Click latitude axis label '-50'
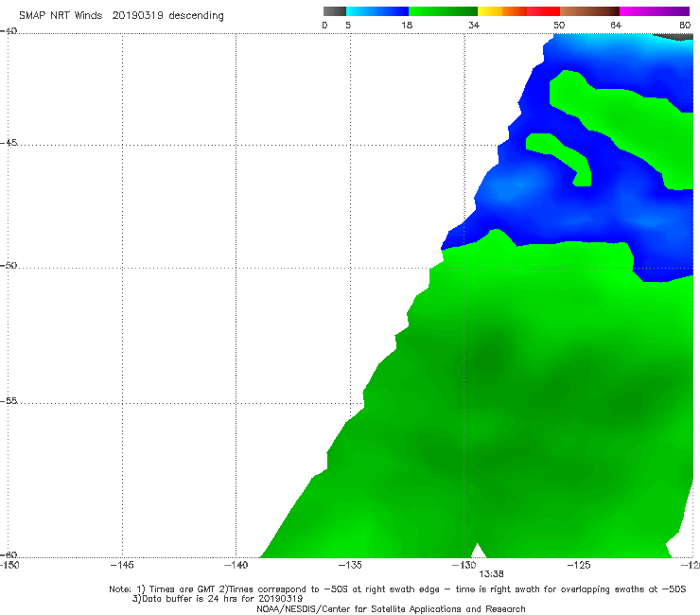Screen dimensions: 700x615 pyautogui.click(x=9, y=265)
